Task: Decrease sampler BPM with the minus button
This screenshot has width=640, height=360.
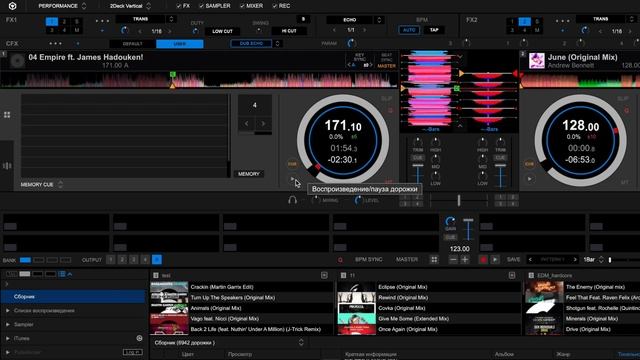Action: coord(453,260)
